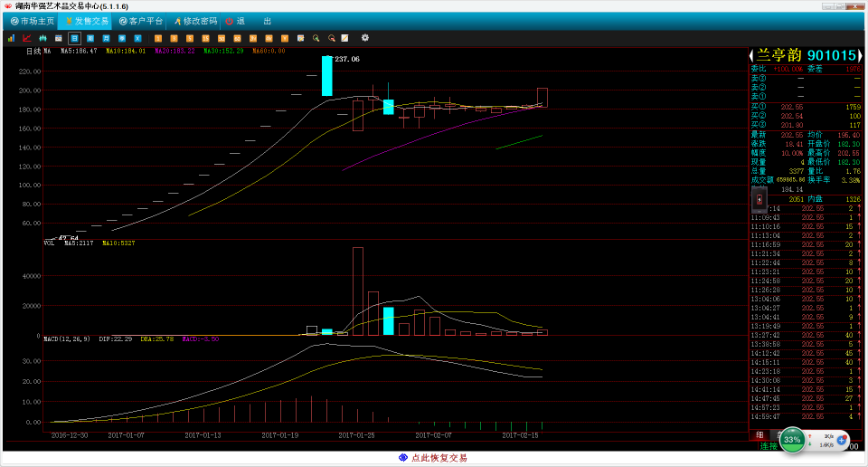Select the 月 monthly period icon
The width and height of the screenshot is (868, 467).
[107, 38]
